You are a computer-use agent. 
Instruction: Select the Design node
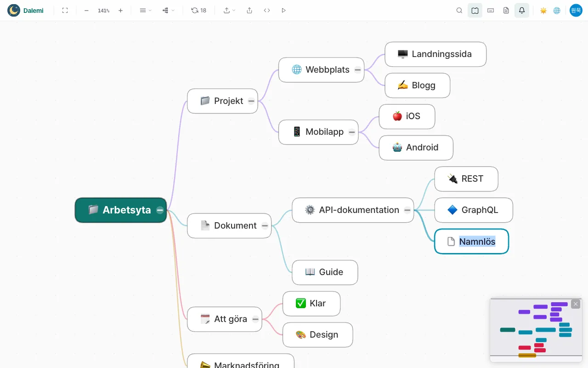click(x=318, y=335)
